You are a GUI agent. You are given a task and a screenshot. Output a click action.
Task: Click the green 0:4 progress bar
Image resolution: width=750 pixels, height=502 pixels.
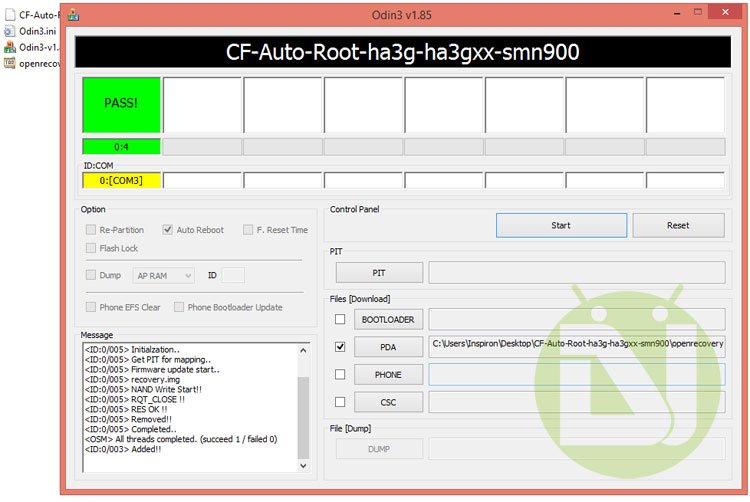pyautogui.click(x=121, y=147)
